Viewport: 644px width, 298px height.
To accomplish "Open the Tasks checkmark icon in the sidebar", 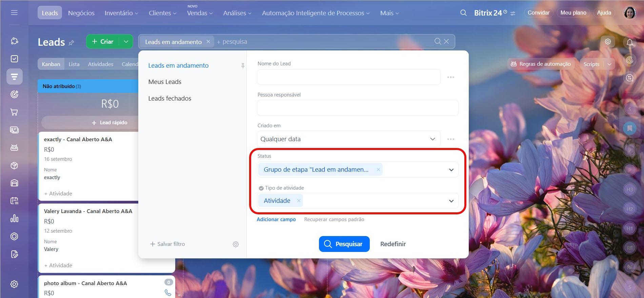I will [14, 59].
